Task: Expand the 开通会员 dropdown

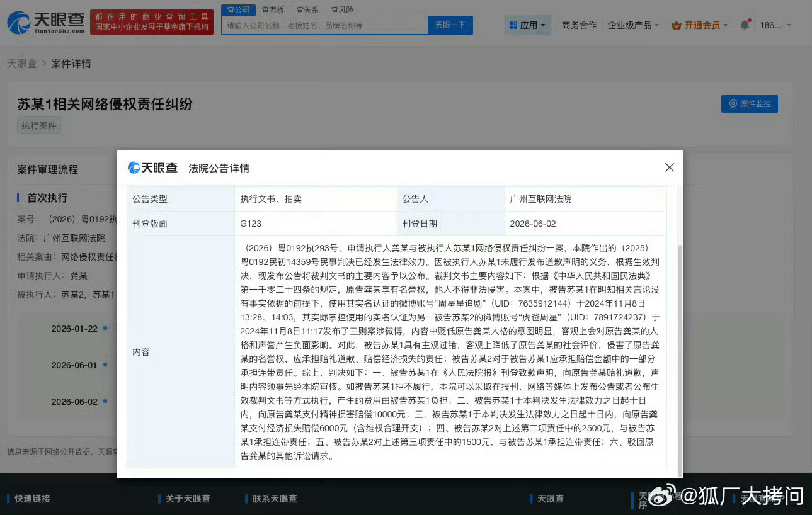Action: pos(700,25)
